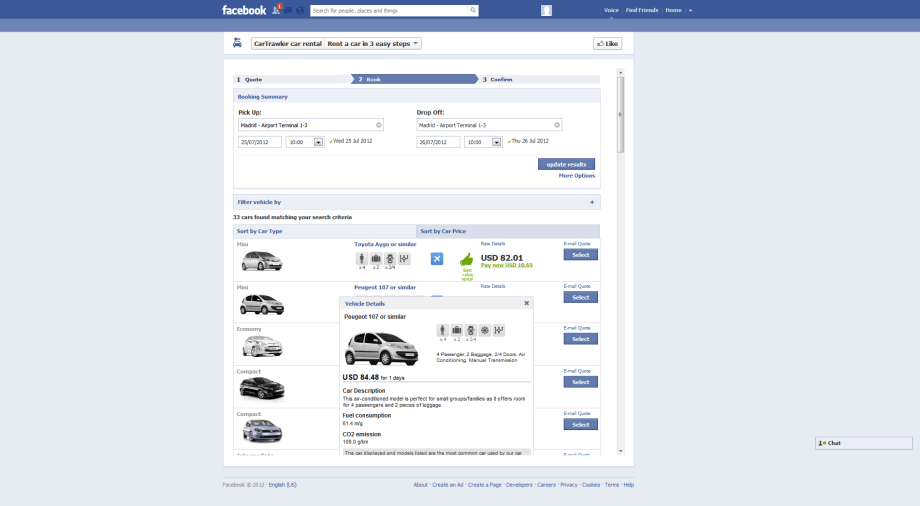Select the Economy car
The height and width of the screenshot is (506, 920).
click(x=580, y=339)
